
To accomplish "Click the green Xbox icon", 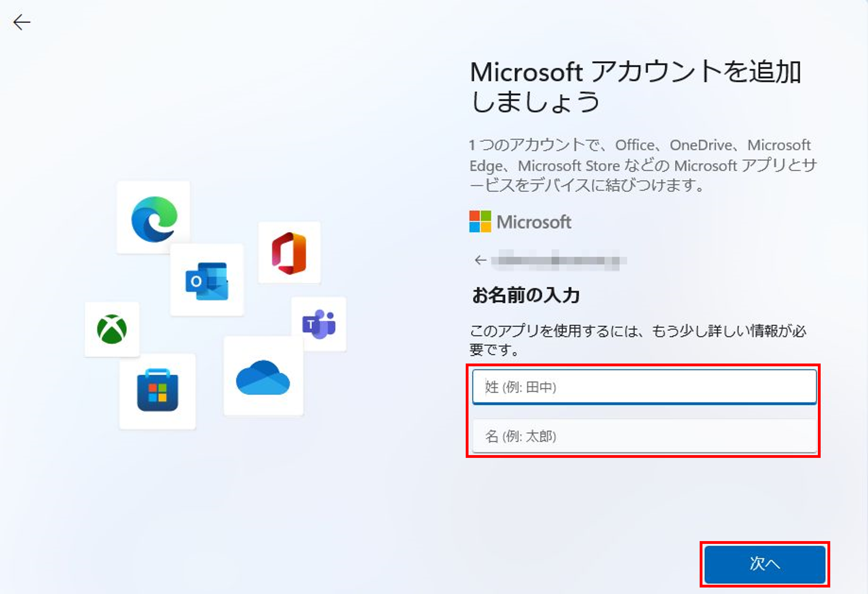I will point(112,329).
